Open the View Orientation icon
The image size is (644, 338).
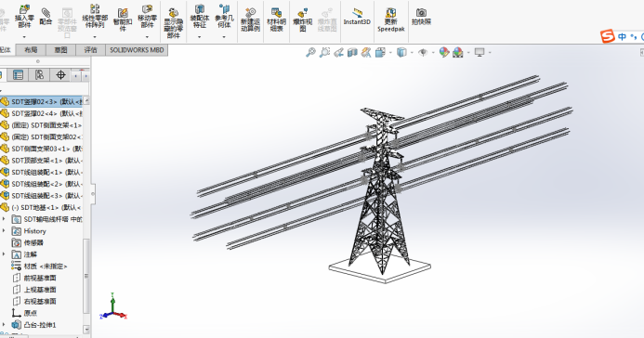pyautogui.click(x=380, y=53)
